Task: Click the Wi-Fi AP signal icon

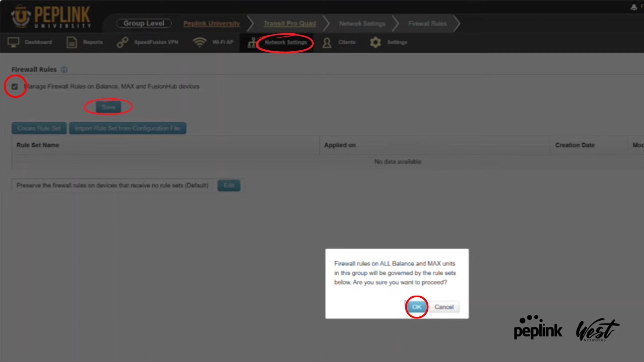Action: tap(200, 42)
